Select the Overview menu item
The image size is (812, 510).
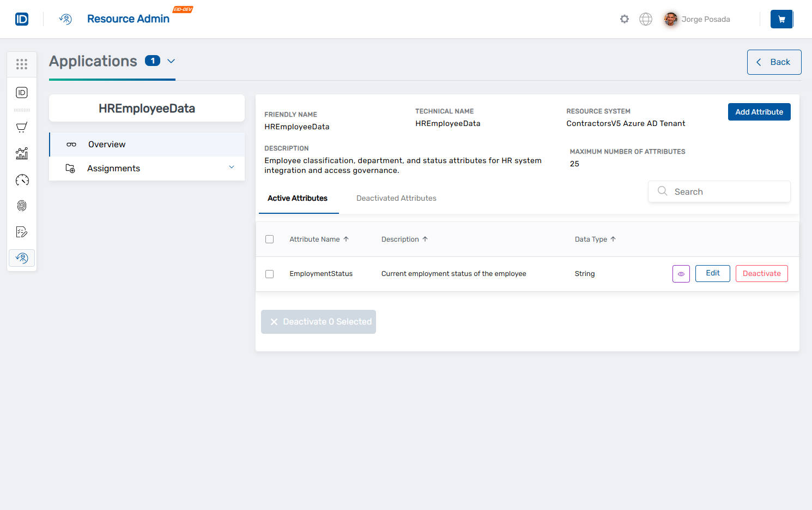(x=106, y=144)
